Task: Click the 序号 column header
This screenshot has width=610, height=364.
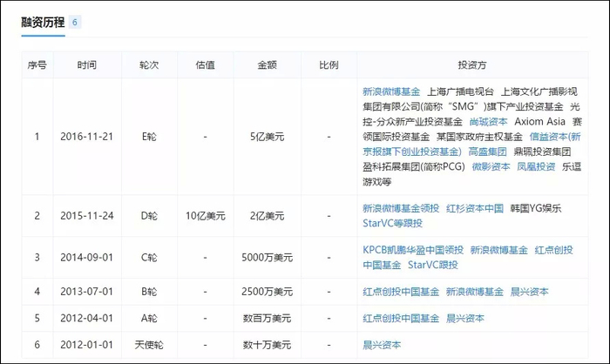Action: click(x=37, y=65)
